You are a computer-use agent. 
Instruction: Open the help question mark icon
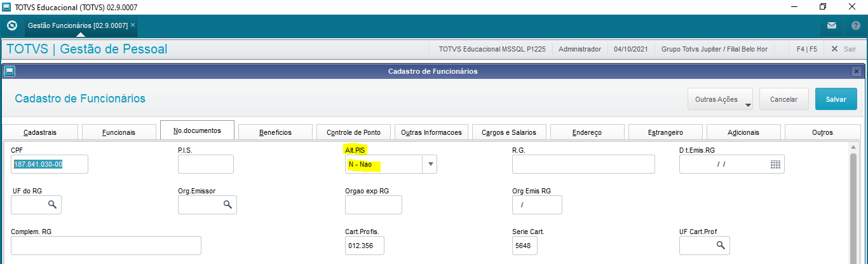tap(855, 26)
